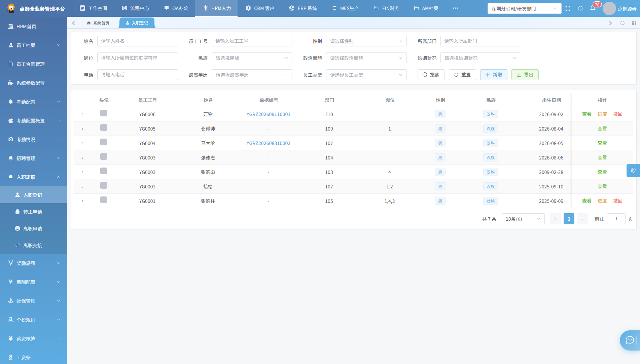The height and width of the screenshot is (364, 640).
Task: Open the chat support bubble
Action: click(630, 340)
